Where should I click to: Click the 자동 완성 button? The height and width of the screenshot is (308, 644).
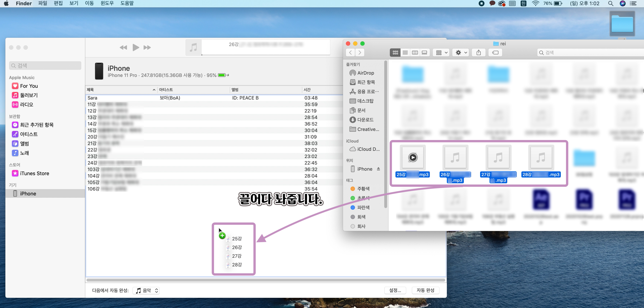[425, 290]
